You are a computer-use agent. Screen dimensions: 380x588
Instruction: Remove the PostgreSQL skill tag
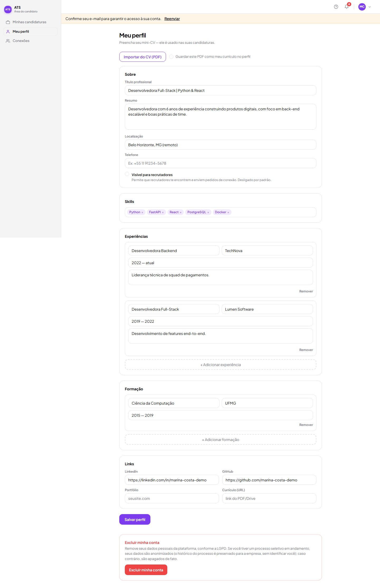click(208, 212)
